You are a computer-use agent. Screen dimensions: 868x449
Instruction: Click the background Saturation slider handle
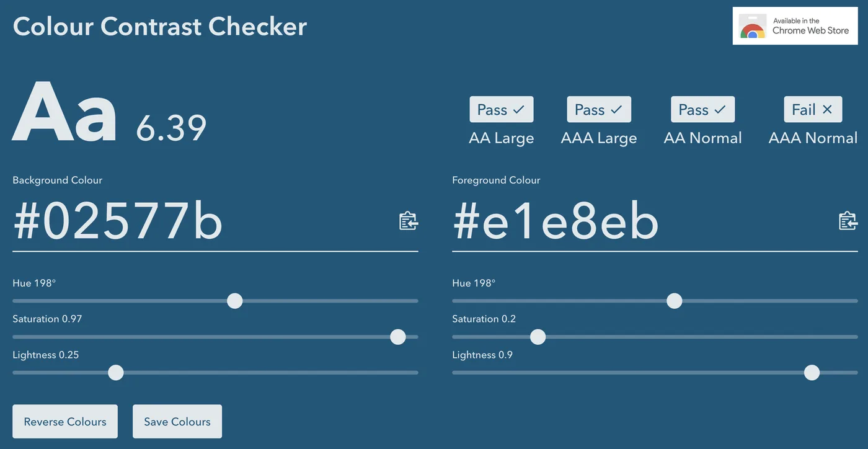pos(398,337)
